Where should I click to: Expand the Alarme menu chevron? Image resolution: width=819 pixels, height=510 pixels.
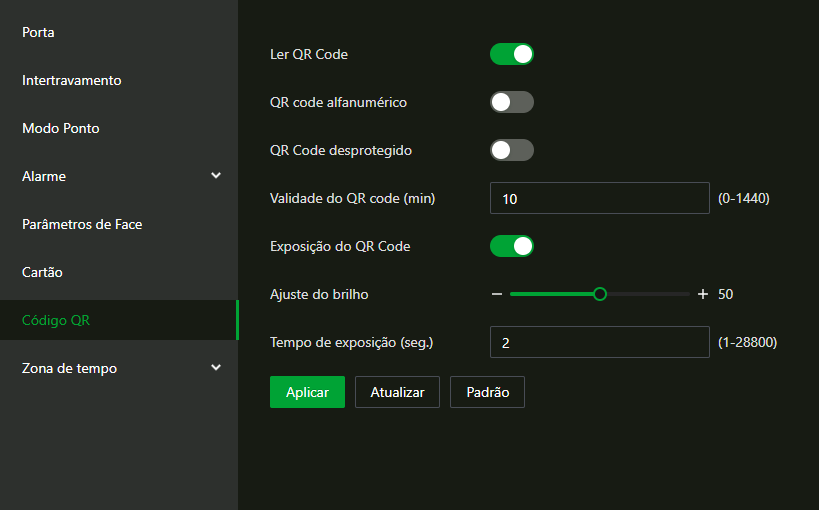[x=216, y=176]
